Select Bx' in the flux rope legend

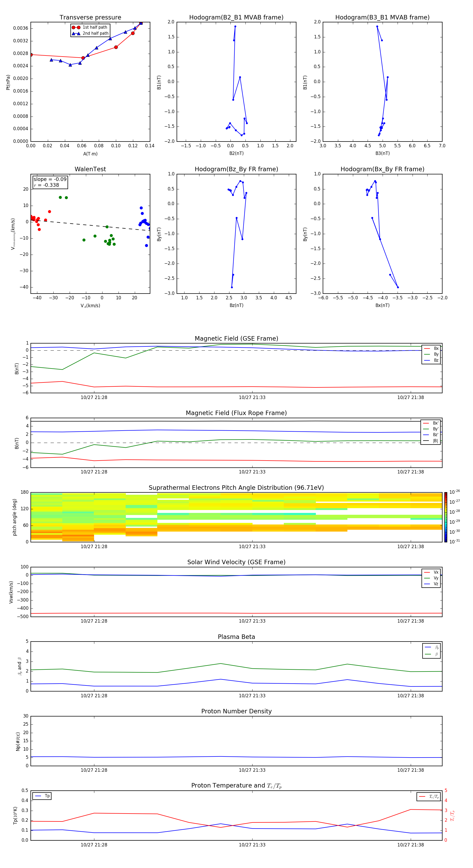pos(431,423)
